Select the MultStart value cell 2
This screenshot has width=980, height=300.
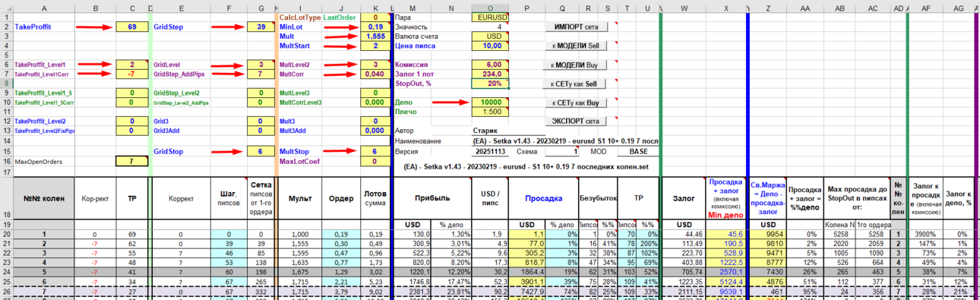(x=375, y=46)
